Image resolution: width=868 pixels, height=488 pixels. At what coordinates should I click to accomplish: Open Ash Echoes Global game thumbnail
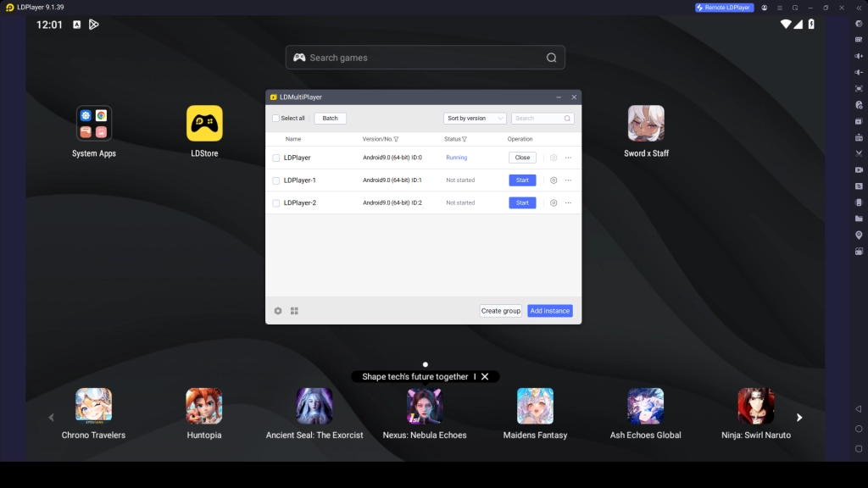[x=645, y=406]
